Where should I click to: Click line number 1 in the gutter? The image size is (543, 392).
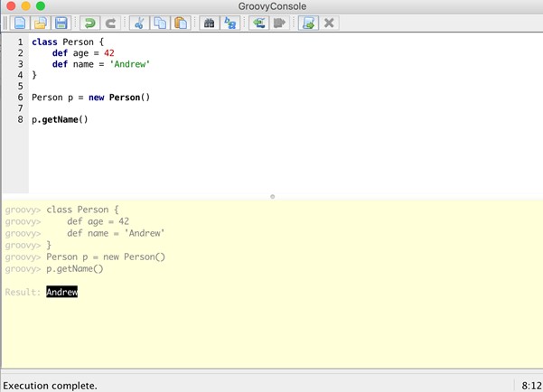coord(21,42)
